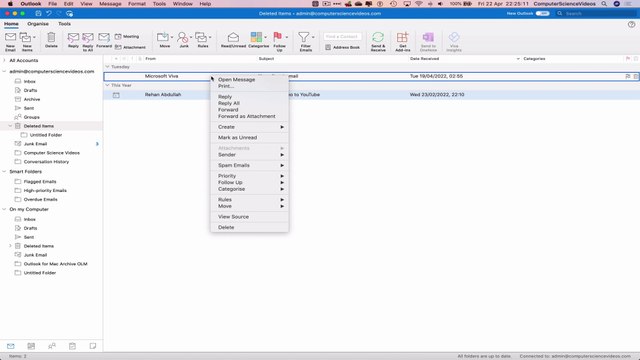This screenshot has width=640, height=360.
Task: Click the Delete trash icon in ribbon
Action: [x=51, y=38]
